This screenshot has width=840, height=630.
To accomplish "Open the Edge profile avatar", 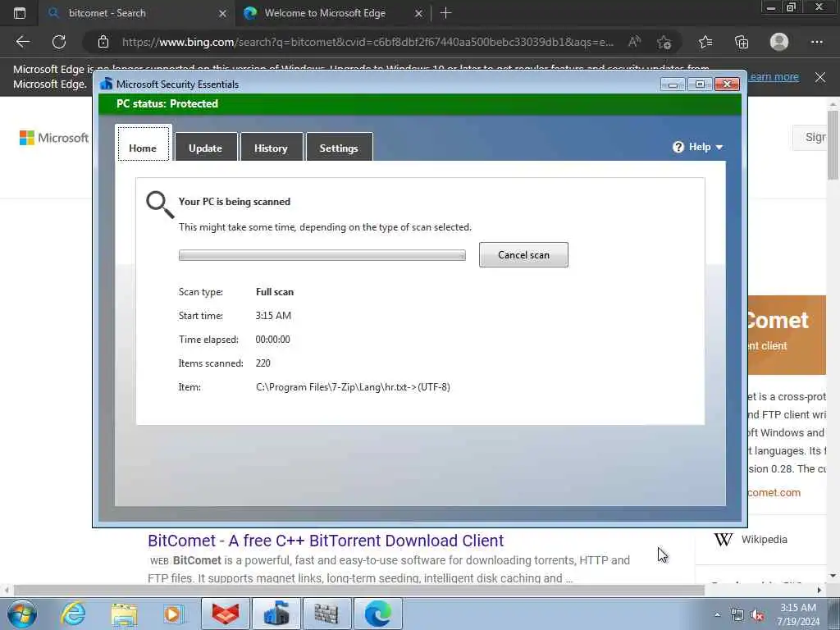I will [779, 42].
